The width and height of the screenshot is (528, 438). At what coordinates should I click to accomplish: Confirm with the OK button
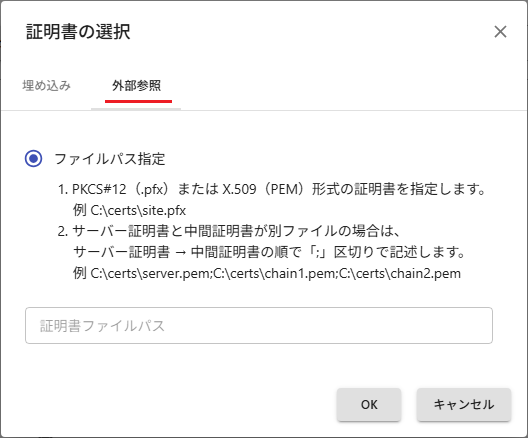click(x=369, y=405)
